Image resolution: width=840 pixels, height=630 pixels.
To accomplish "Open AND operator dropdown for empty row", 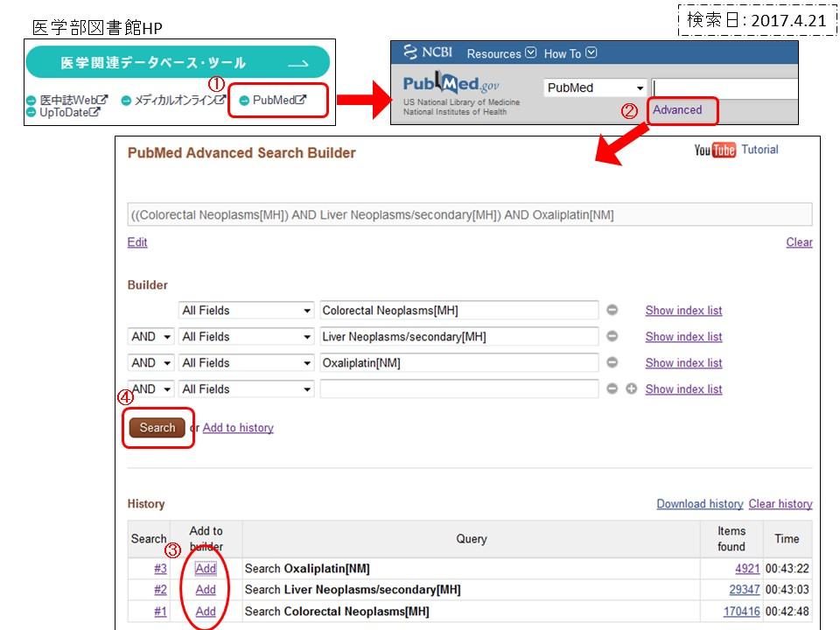I will 151,388.
